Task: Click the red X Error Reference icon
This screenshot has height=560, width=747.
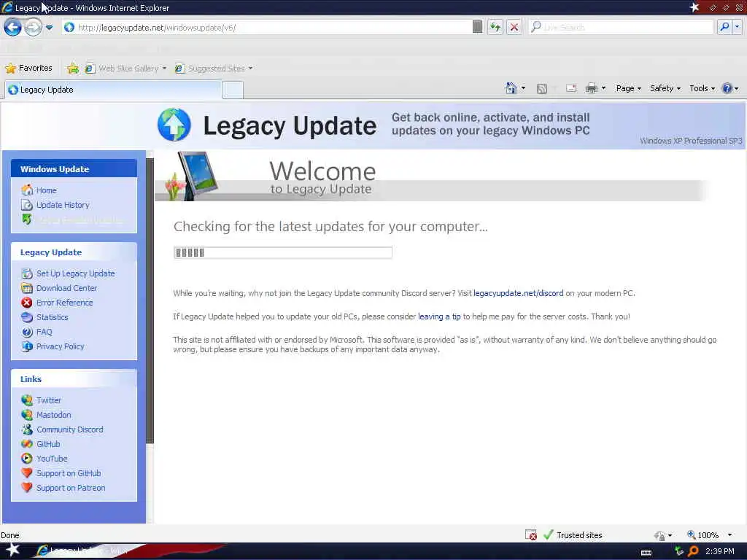Action: pyautogui.click(x=27, y=303)
